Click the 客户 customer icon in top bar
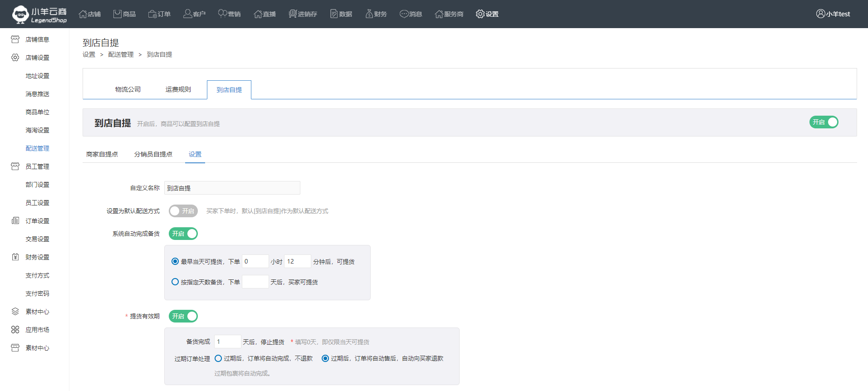 187,14
